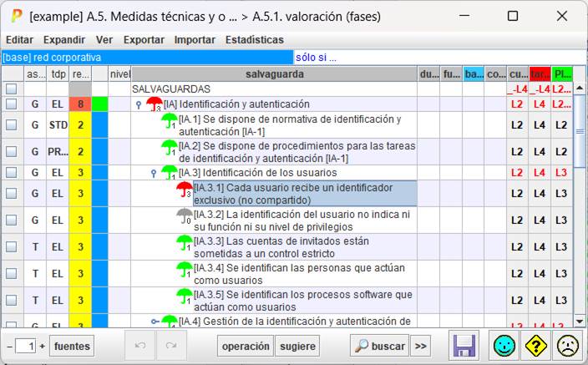The image size is (588, 365).
Task: Click the green umbrella icon of [IA.3.5]
Action: click(185, 296)
